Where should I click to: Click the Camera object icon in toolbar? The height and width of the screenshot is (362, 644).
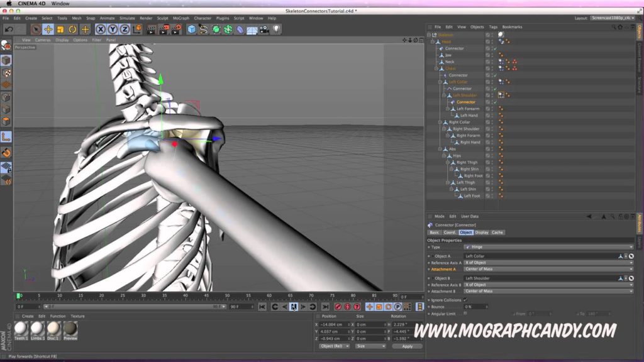pyautogui.click(x=264, y=30)
